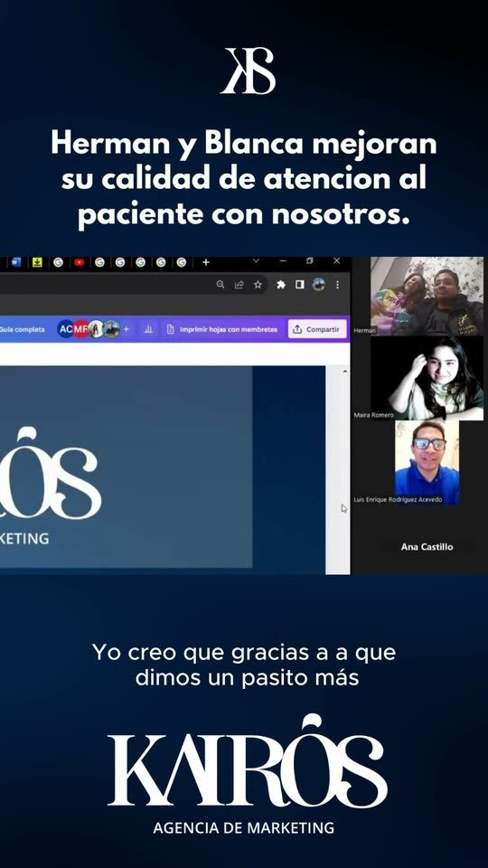Viewport: 488px width, 868px height.
Task: Select Maira Romero's video thumbnail
Action: tap(427, 378)
